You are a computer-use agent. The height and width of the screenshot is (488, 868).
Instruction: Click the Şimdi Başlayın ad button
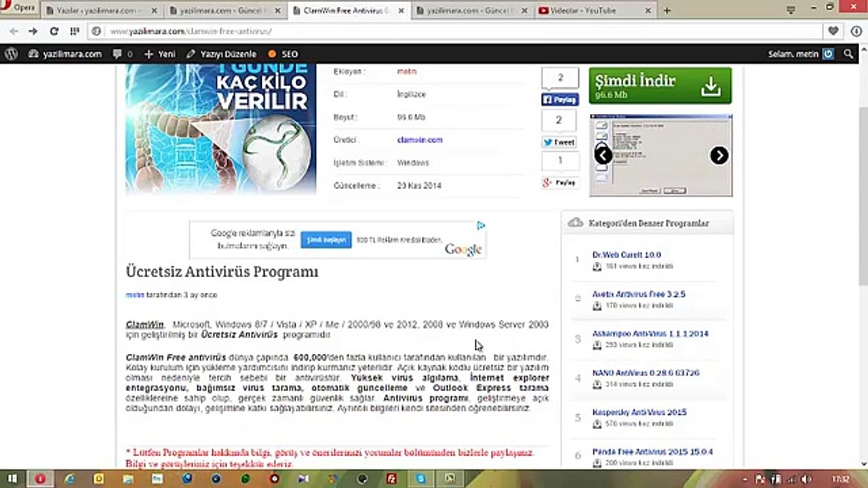(x=326, y=240)
